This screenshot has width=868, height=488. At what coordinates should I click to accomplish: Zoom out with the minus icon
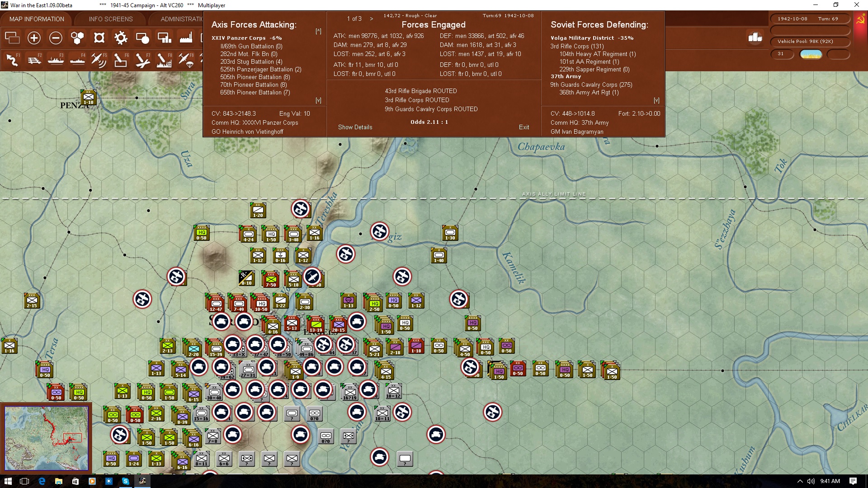[x=56, y=38]
